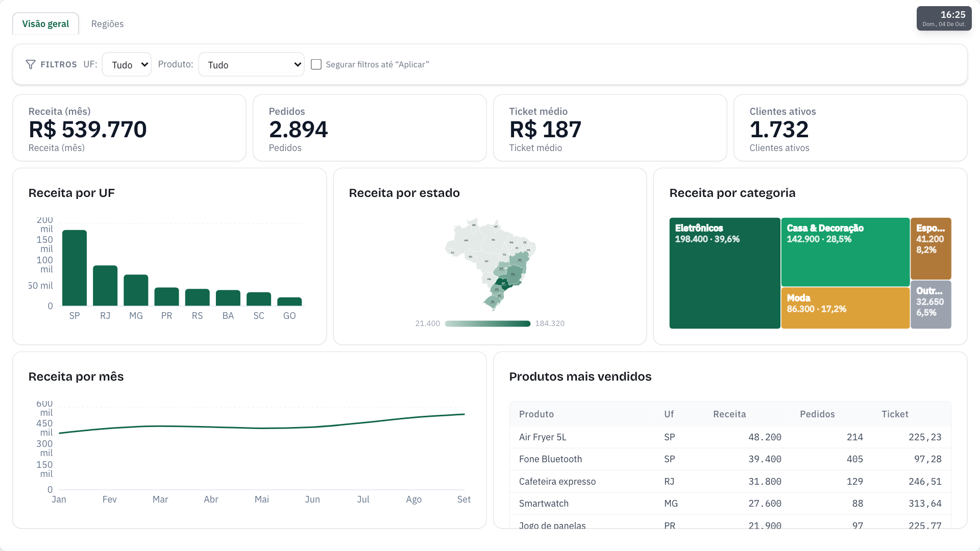Click the receita value 48.200
The image size is (980, 551).
[x=765, y=437]
